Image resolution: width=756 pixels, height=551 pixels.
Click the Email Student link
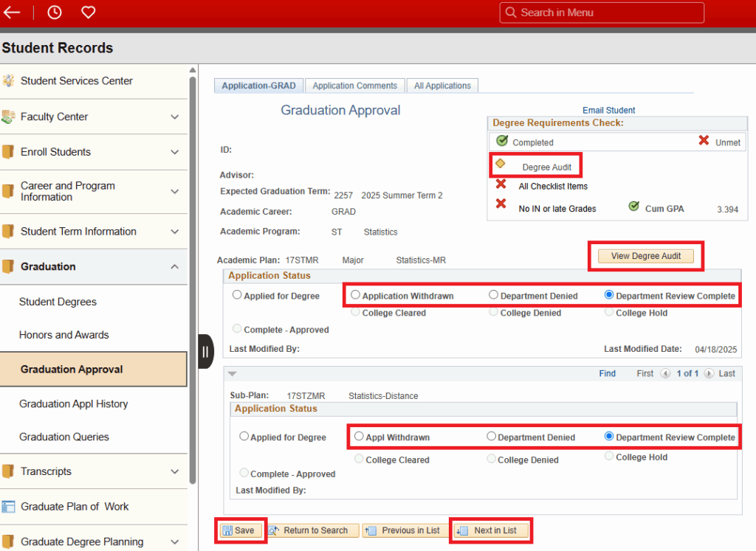click(608, 110)
